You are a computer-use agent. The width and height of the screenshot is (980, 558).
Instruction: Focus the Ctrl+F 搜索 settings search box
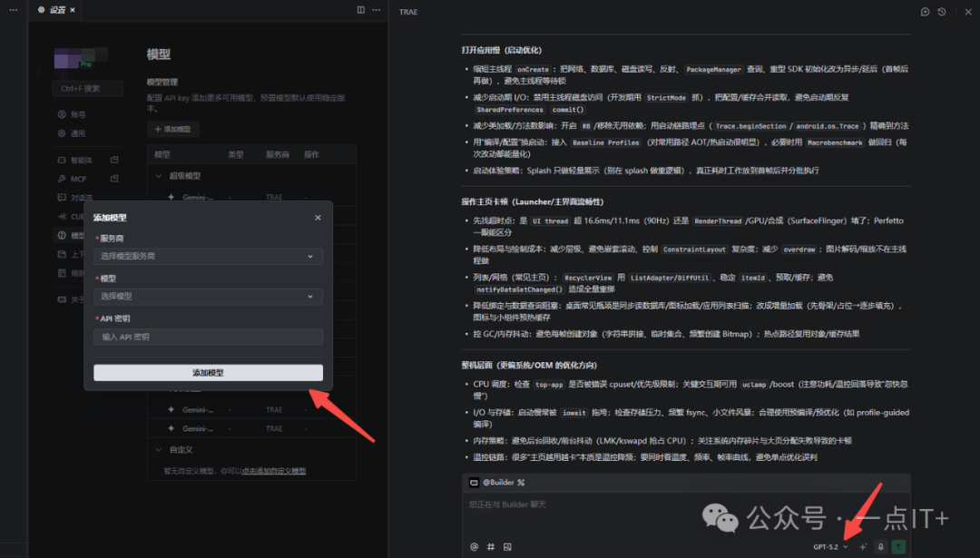pyautogui.click(x=87, y=89)
